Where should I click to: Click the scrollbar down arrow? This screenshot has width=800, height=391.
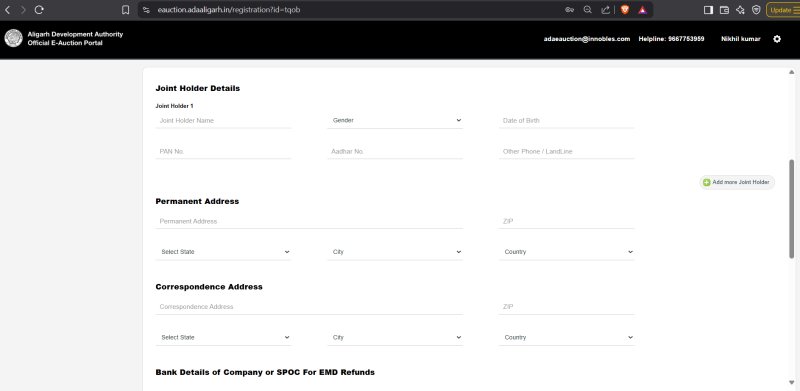[x=792, y=383]
